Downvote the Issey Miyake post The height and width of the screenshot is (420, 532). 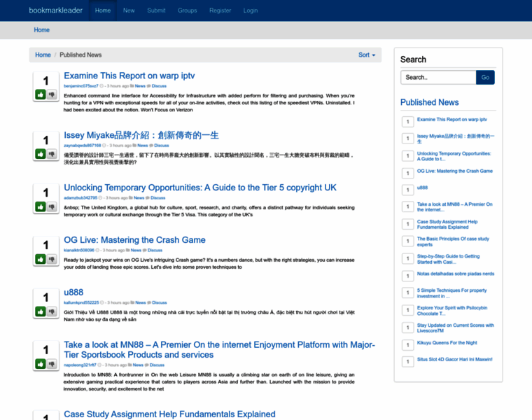[x=52, y=154]
